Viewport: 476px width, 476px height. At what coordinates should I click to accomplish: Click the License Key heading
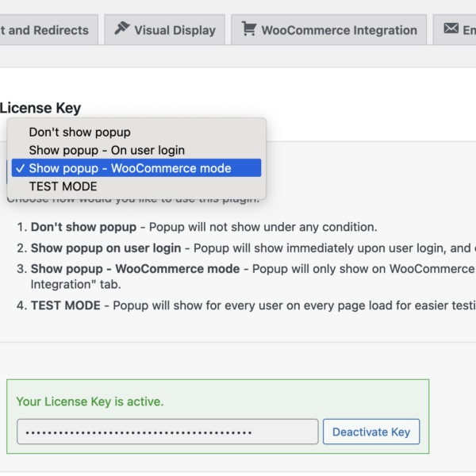[40, 108]
